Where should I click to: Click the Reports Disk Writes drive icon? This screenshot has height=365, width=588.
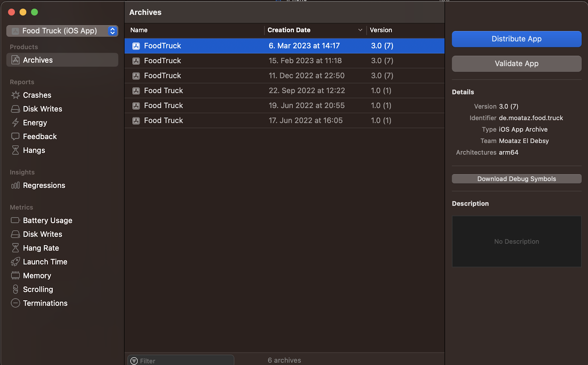(15, 109)
